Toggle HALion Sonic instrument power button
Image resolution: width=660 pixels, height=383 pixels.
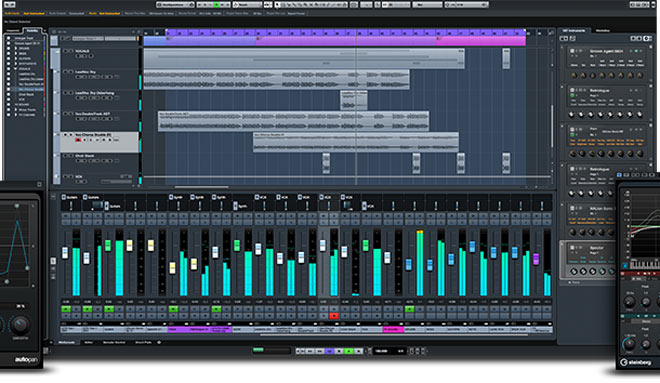pyautogui.click(x=572, y=207)
